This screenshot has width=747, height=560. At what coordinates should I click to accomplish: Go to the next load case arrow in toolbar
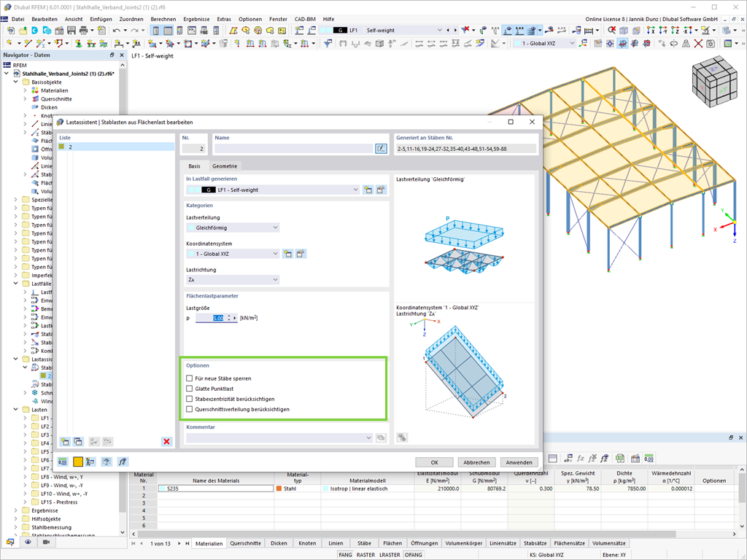[455, 30]
